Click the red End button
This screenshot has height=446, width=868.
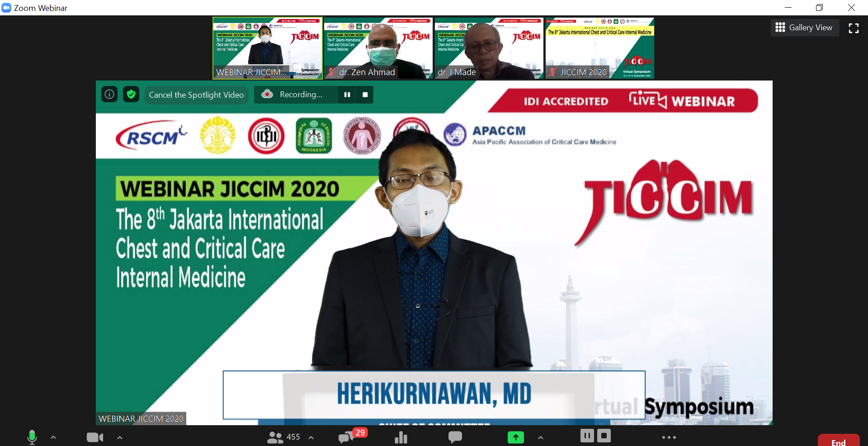(x=839, y=441)
